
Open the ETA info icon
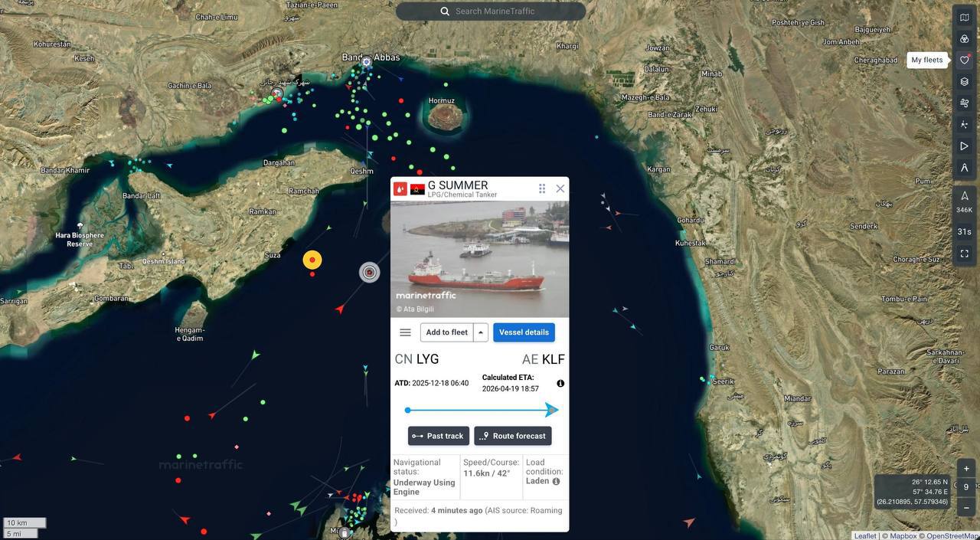coord(560,383)
